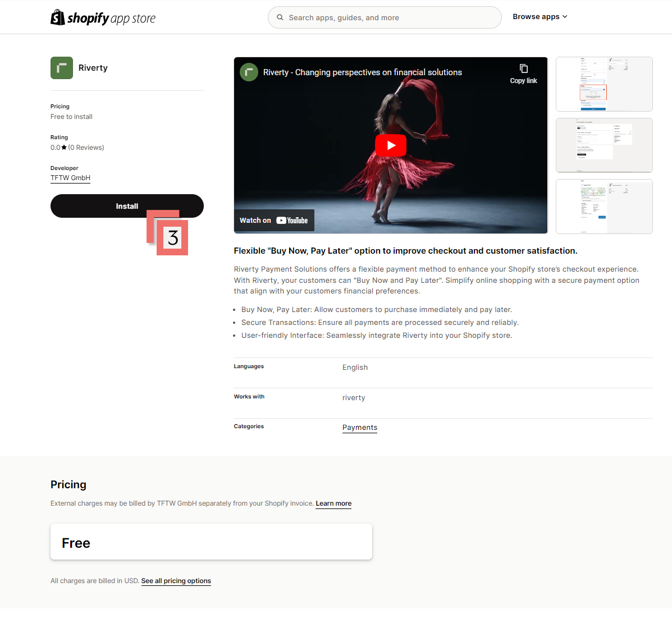Focus the search apps input field

(x=387, y=17)
